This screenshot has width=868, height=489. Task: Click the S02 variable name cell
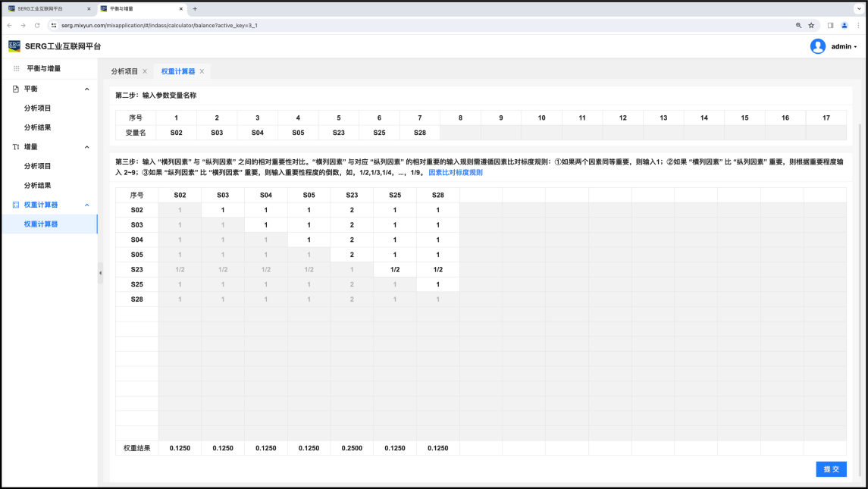pos(176,133)
